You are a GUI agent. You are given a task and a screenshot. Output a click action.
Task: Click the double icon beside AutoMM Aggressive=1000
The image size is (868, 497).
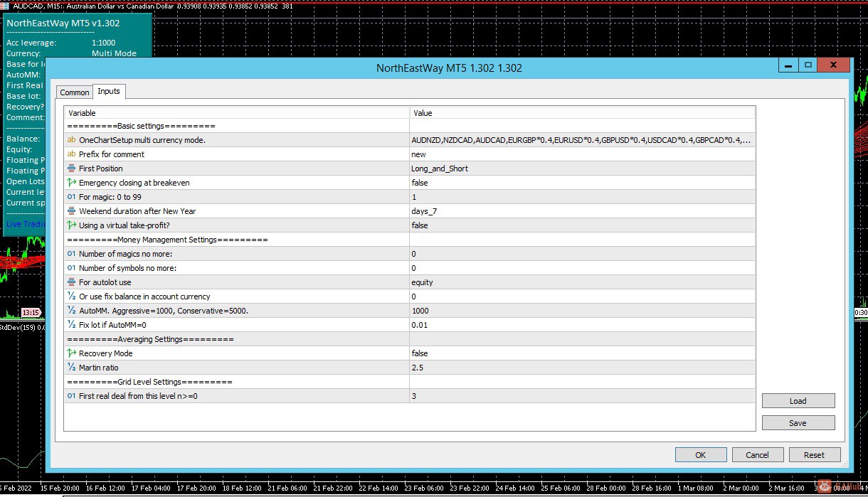point(71,311)
